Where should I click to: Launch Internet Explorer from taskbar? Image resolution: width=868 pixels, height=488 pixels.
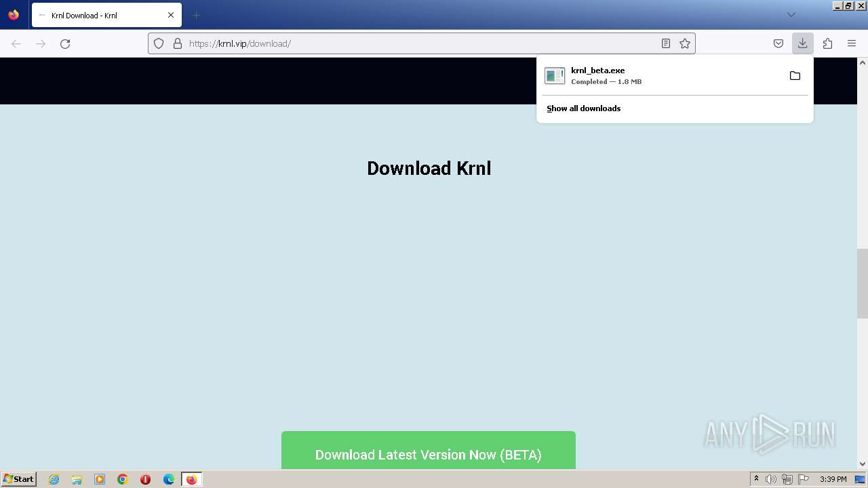pos(54,479)
